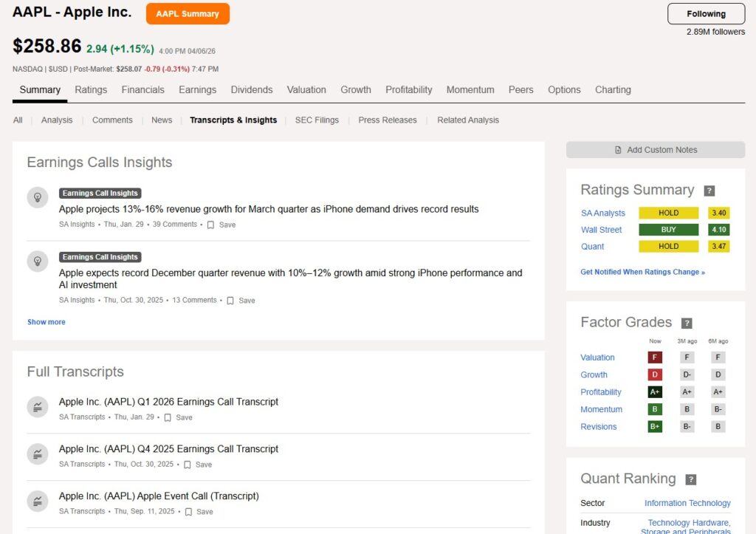Open 39 Comments on March quarter insight
This screenshot has width=756, height=534.
[x=175, y=225]
